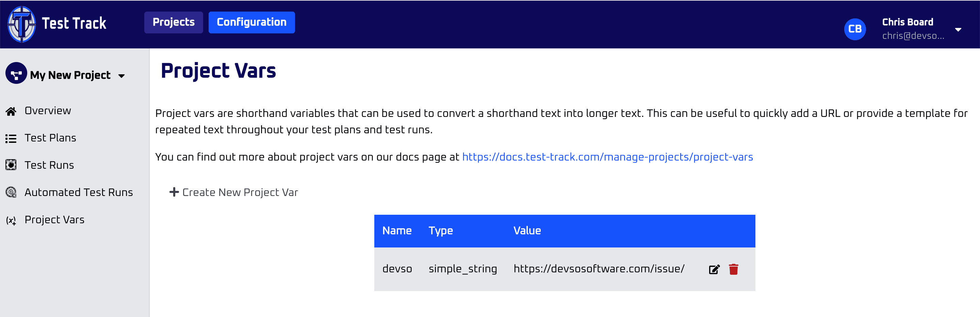Expand the My New Project selector
980x317 pixels.
click(x=121, y=75)
